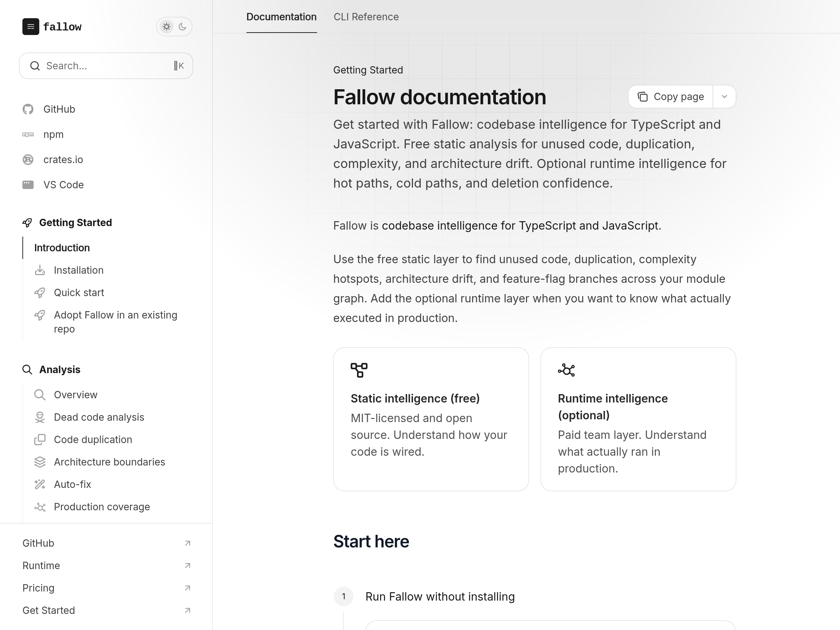Click the VS Code icon link
Viewport: 840px width, 630px height.
point(28,185)
